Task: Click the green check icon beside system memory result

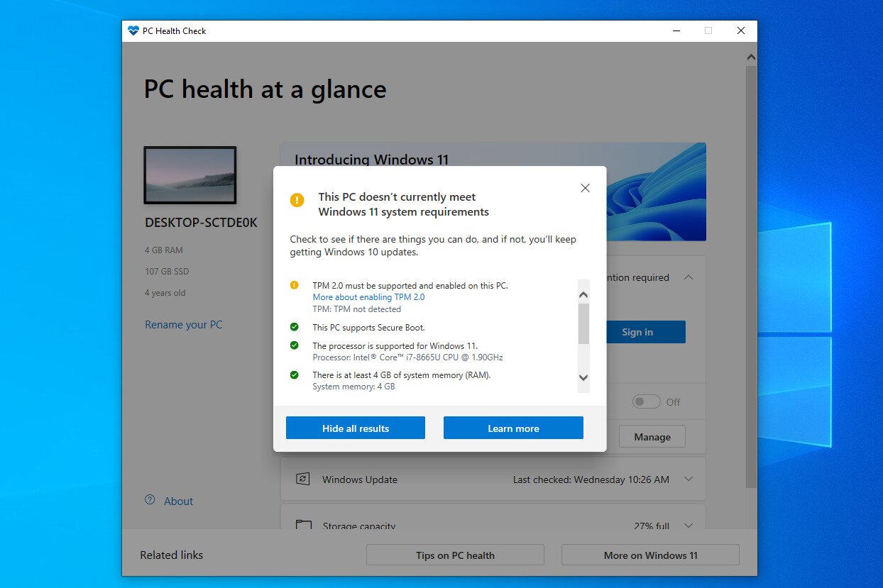Action: pos(294,375)
